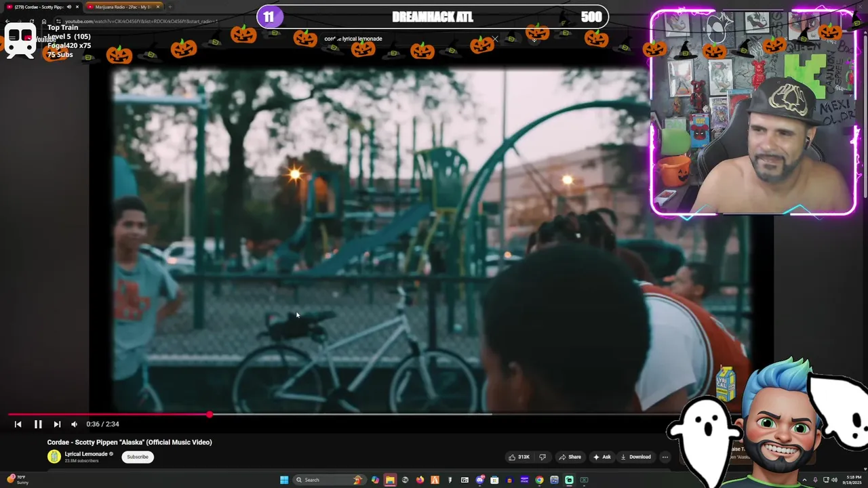Viewport: 868px width, 488px height.
Task: Subscribe to Lyrical Lemonade
Action: tap(137, 457)
